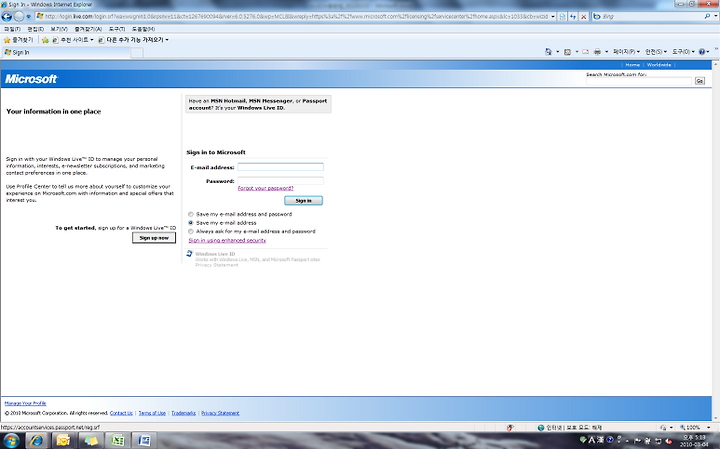Screen dimensions: 720x449
Task: Open the Trademarks footer link
Action: tap(184, 413)
